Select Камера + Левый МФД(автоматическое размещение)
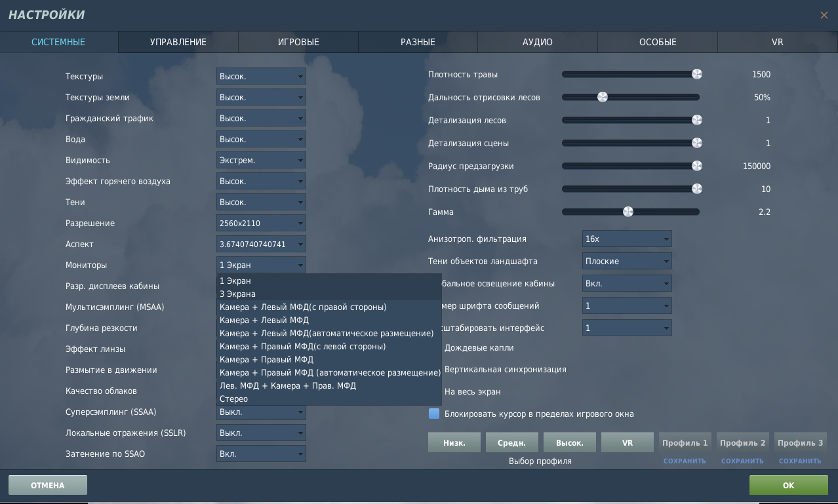Image resolution: width=838 pixels, height=504 pixels. coord(329,333)
